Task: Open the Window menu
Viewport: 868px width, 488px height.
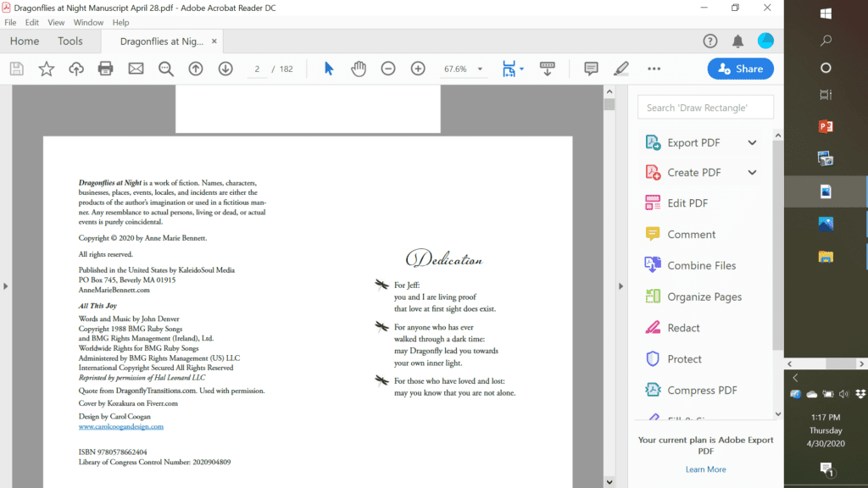Action: [x=88, y=23]
